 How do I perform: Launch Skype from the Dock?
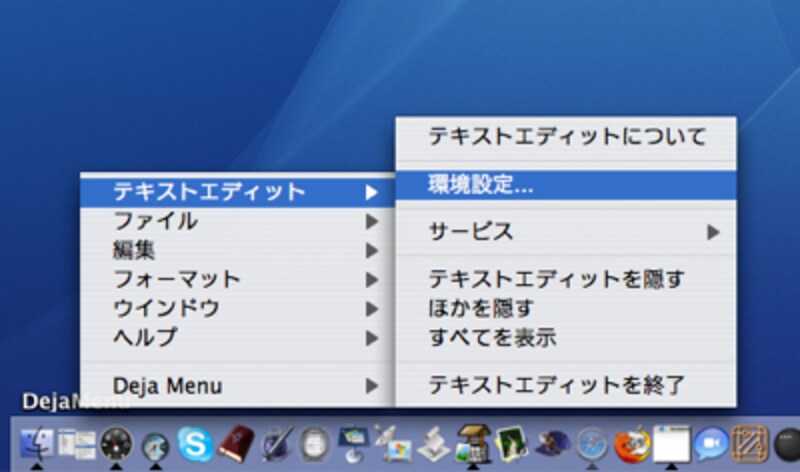(x=195, y=444)
